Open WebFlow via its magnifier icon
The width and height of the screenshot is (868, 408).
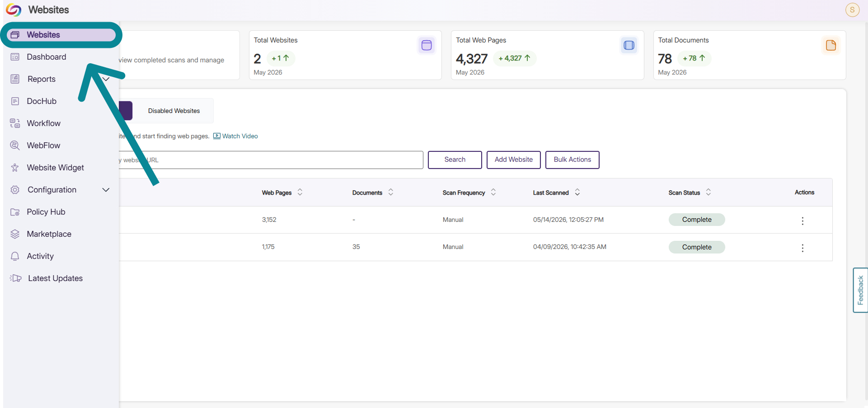click(15, 145)
